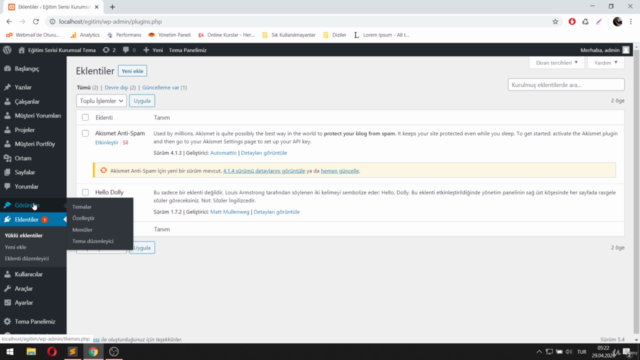Launch File Explorer from taskbar
640x360 pixels.
click(x=31, y=352)
